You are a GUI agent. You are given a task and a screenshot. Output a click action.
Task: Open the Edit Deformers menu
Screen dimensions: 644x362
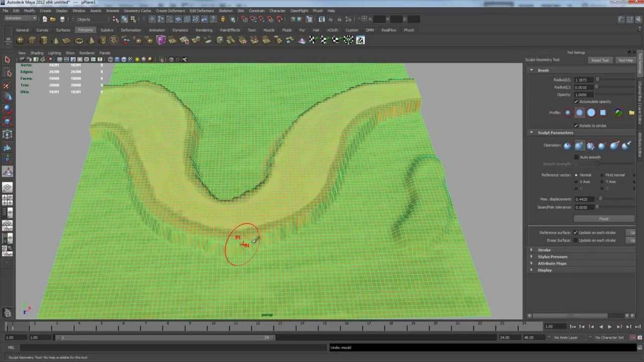click(202, 11)
